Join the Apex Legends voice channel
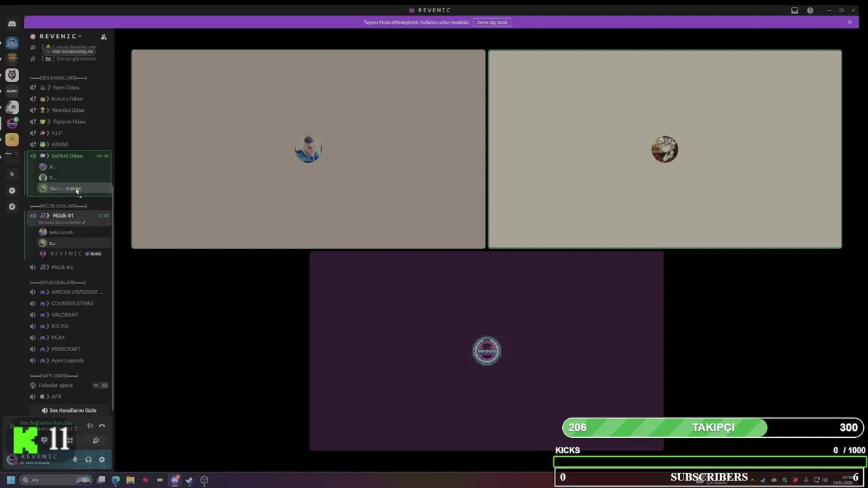 pos(68,361)
